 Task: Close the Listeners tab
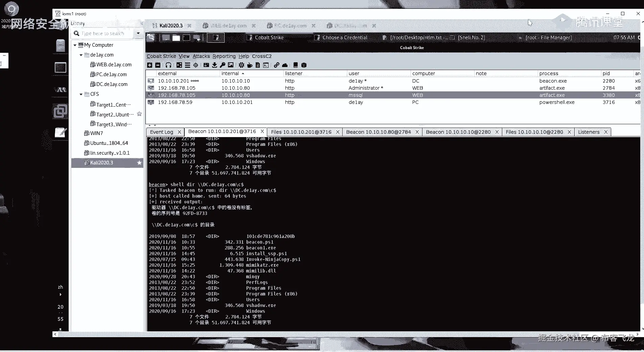tap(606, 132)
